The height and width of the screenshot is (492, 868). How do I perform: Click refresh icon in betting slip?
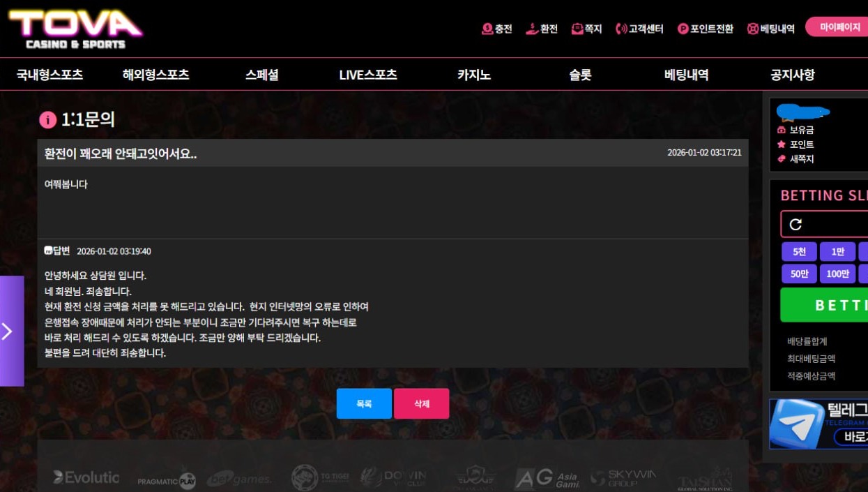coord(795,225)
